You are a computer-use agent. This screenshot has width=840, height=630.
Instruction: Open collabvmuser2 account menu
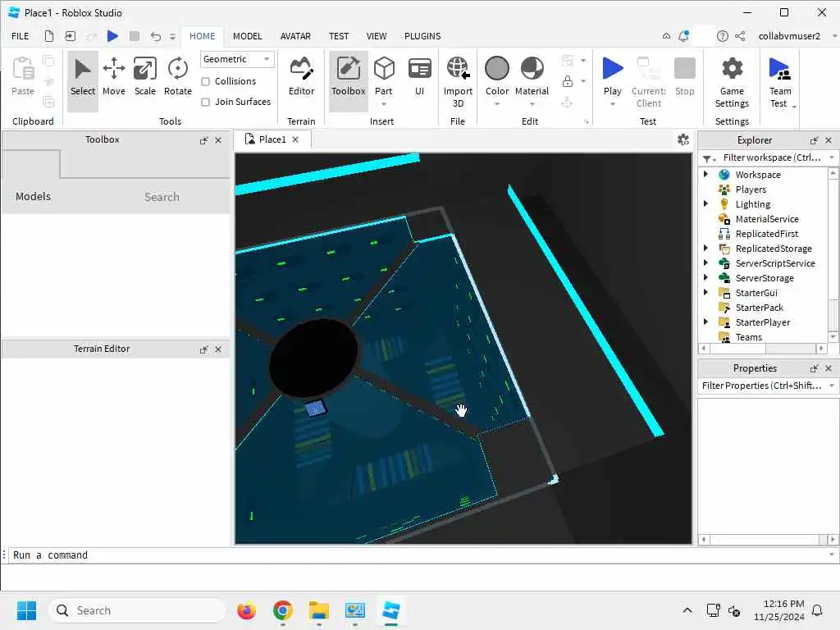pos(789,36)
